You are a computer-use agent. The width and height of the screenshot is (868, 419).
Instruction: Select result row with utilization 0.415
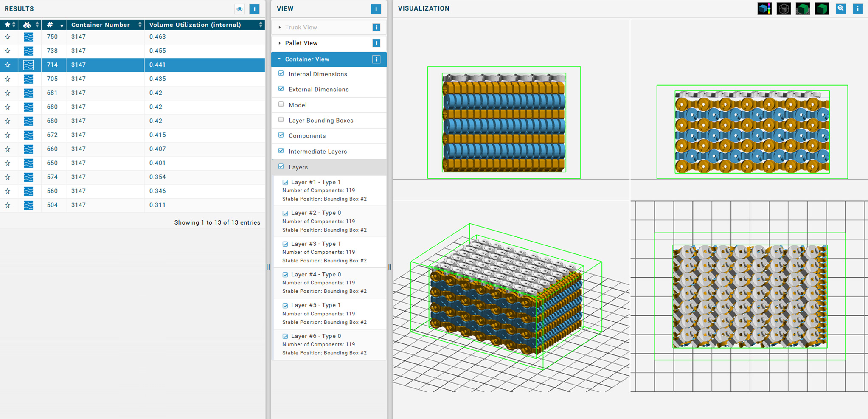pyautogui.click(x=132, y=135)
